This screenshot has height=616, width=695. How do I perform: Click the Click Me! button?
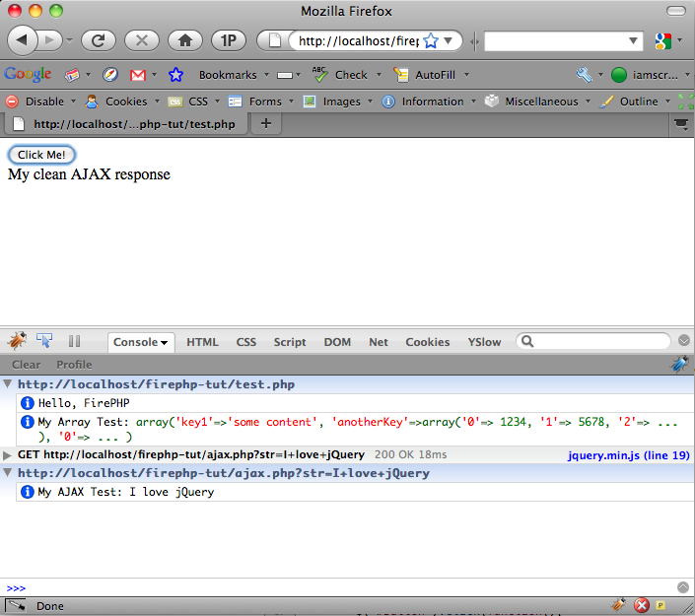pyautogui.click(x=41, y=155)
